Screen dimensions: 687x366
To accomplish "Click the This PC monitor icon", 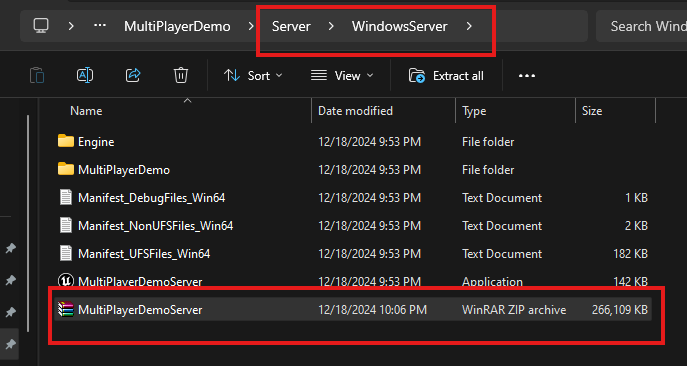I will [x=41, y=26].
